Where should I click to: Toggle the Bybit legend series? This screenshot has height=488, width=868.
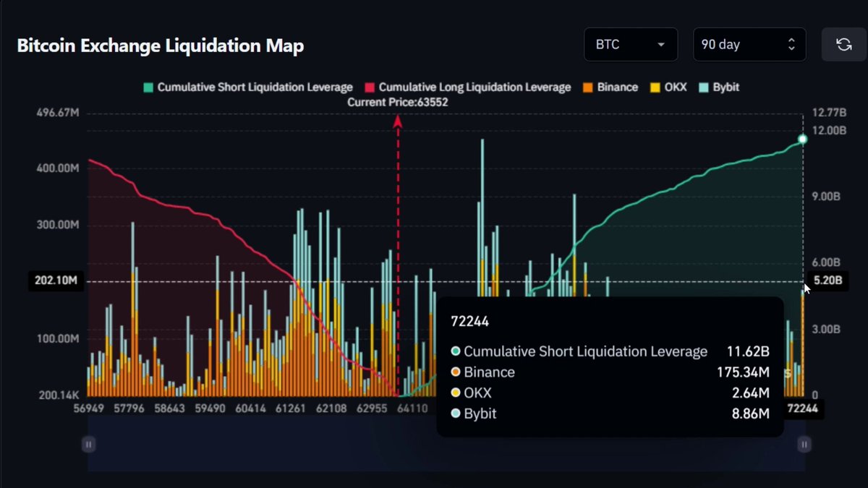click(x=719, y=87)
